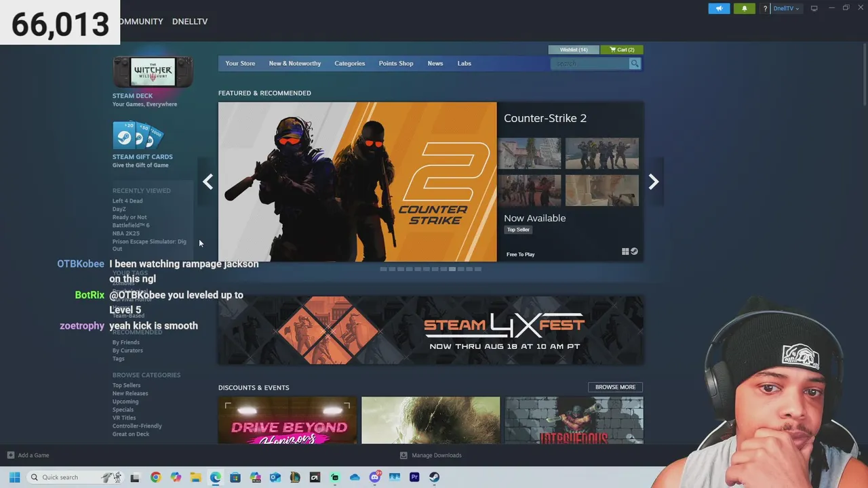Open the Steam 4X Fest banner
The height and width of the screenshot is (488, 868).
[x=431, y=330]
